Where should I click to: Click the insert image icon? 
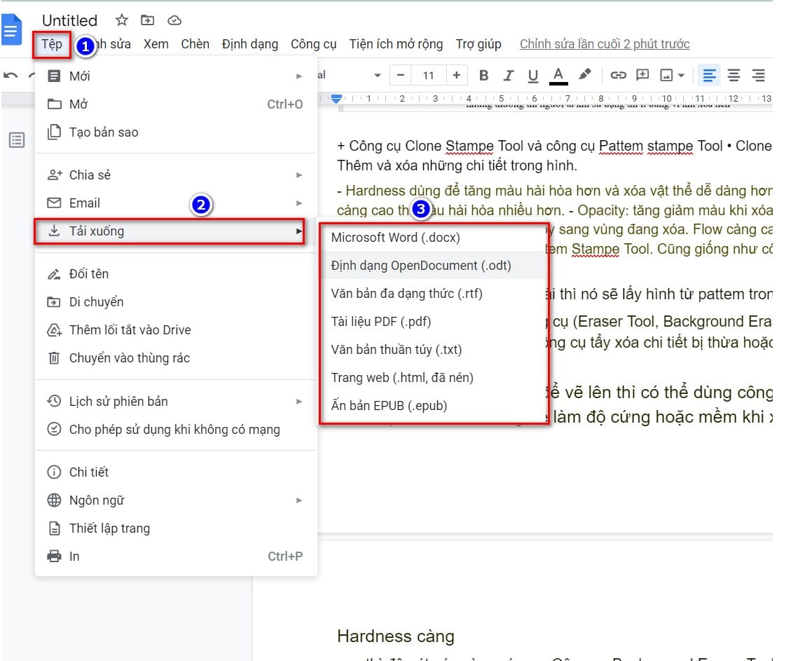point(666,76)
